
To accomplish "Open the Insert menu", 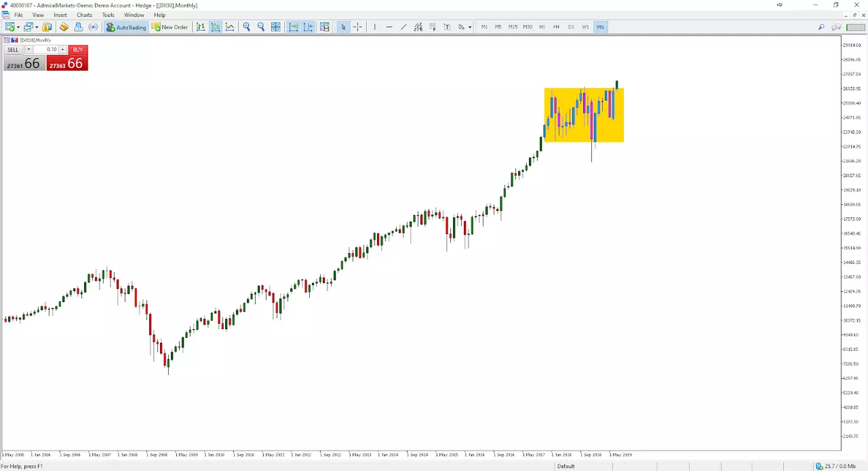I will [60, 15].
